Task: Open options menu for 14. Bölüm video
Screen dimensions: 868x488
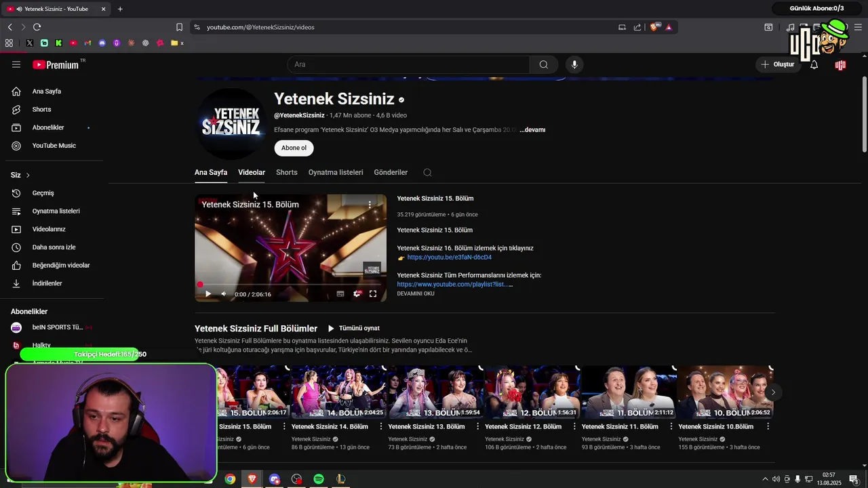Action: point(381,426)
